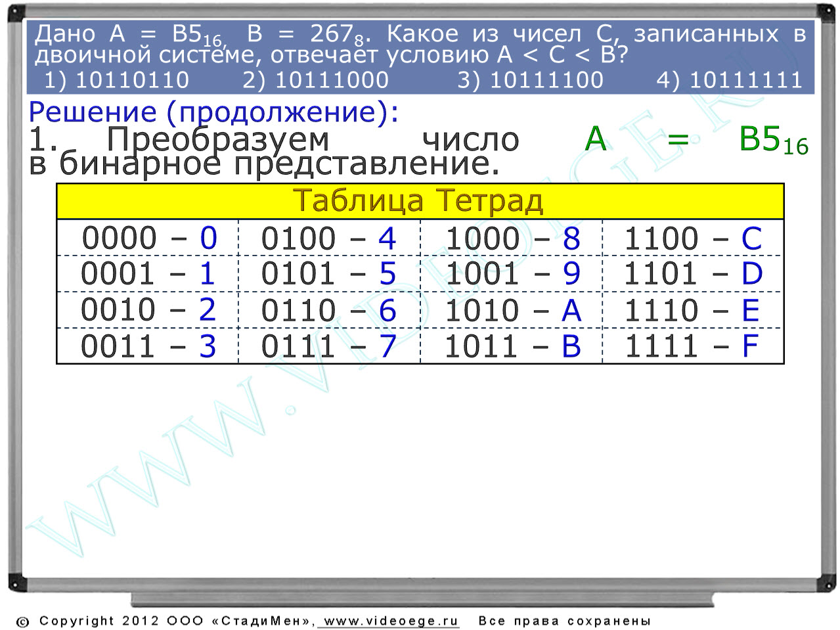This screenshot has height=630, width=840.
Task: Click the green 'A = B5₁₆' expression
Action: pos(696,140)
